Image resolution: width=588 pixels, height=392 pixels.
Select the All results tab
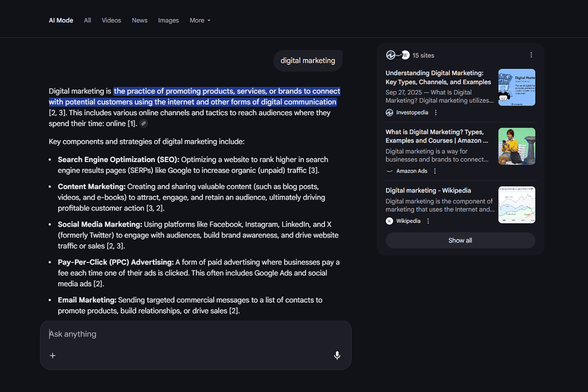point(87,21)
